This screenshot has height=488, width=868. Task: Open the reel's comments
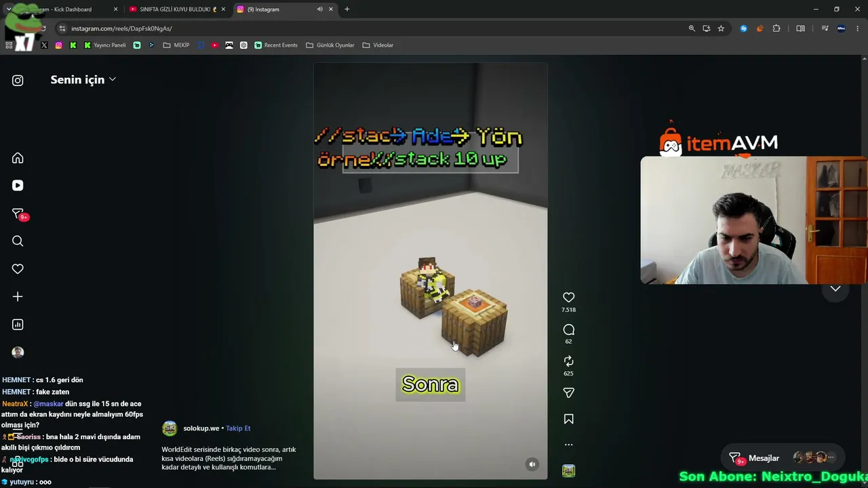pyautogui.click(x=568, y=329)
